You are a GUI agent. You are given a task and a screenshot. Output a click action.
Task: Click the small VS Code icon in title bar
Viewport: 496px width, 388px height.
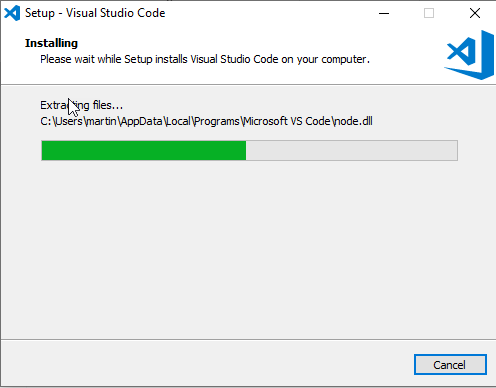[12, 13]
